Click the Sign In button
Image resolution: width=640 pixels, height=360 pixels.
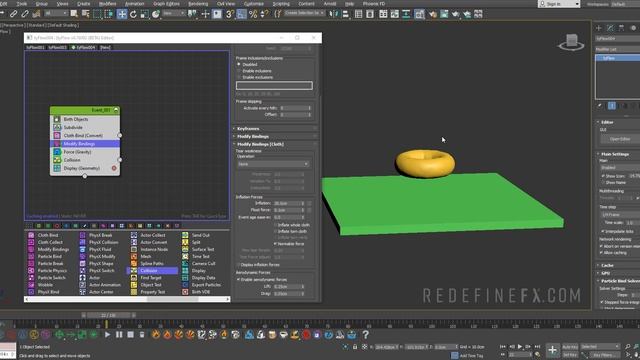point(559,4)
